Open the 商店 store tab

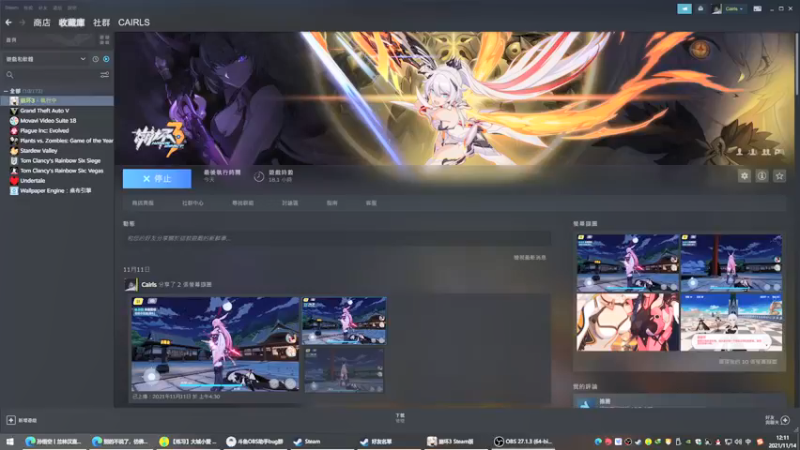(42, 22)
